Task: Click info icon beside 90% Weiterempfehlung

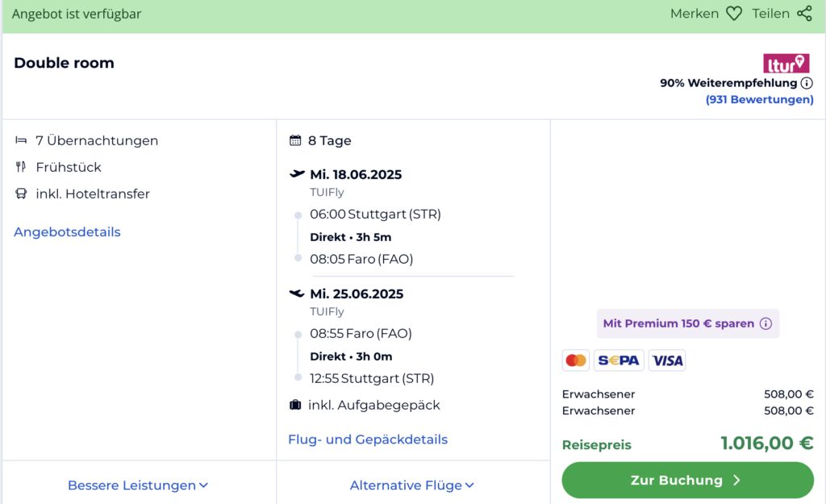Action: tap(807, 83)
